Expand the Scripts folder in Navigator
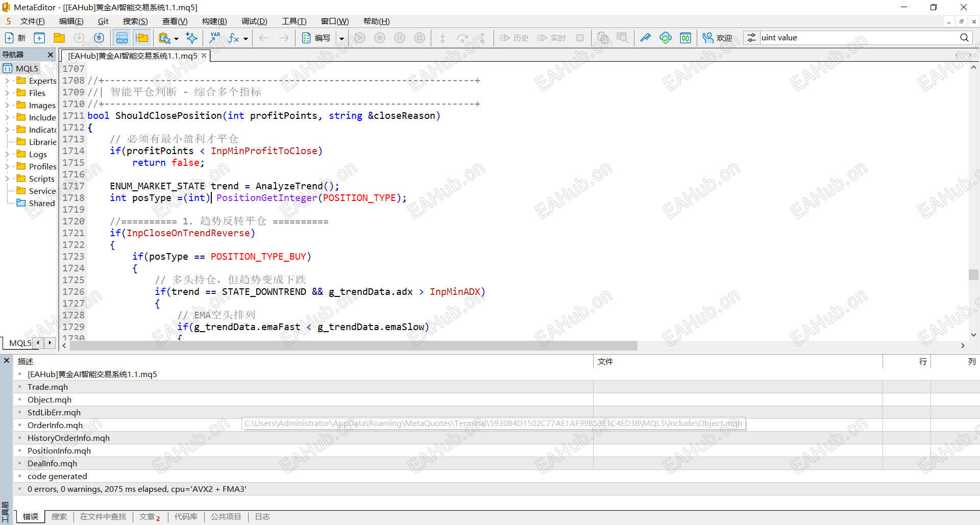 [x=7, y=179]
